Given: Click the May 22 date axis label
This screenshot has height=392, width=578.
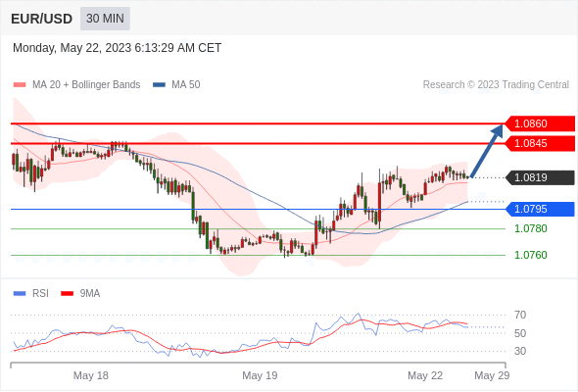Looking at the screenshot, I should 425,375.
